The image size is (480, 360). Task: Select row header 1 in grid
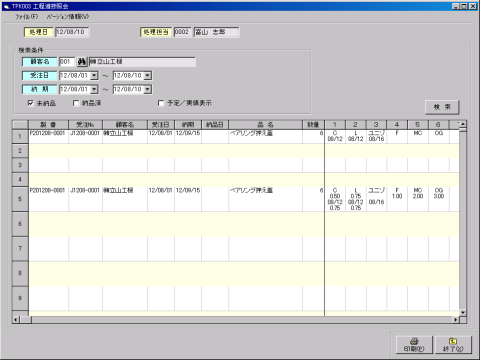[20, 136]
